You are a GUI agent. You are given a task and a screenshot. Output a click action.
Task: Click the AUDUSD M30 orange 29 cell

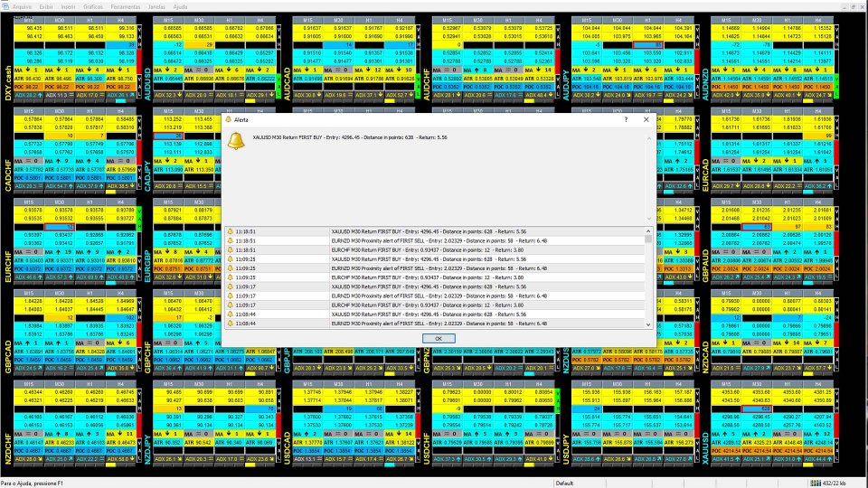coord(199,45)
